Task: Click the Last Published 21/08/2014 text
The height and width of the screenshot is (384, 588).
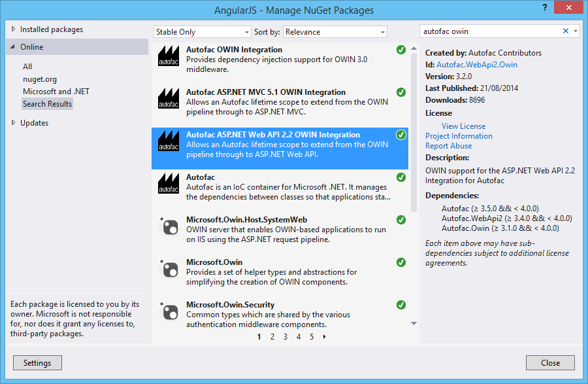Action: point(472,88)
